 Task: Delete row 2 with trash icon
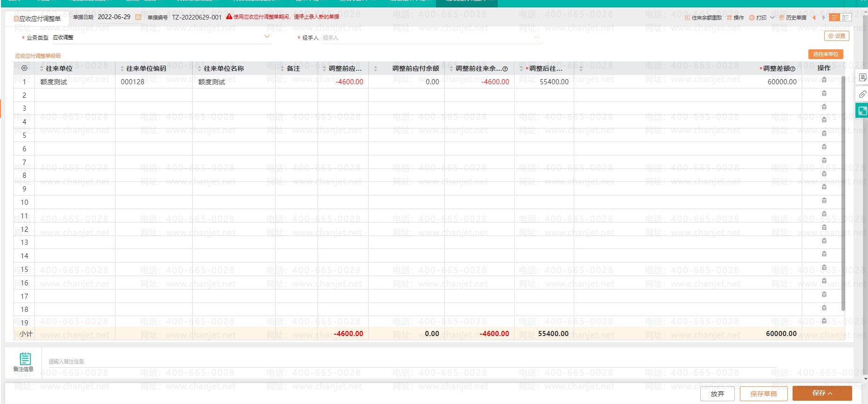coord(824,93)
